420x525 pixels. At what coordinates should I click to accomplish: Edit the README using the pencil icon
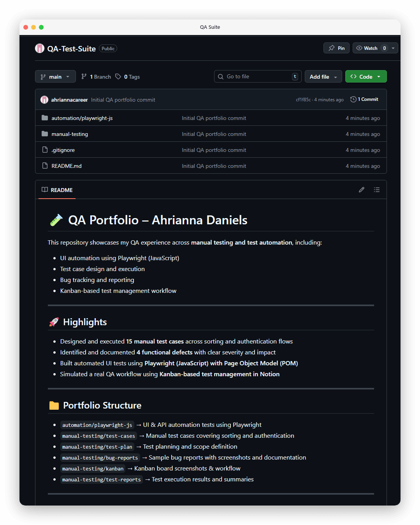[x=361, y=190]
